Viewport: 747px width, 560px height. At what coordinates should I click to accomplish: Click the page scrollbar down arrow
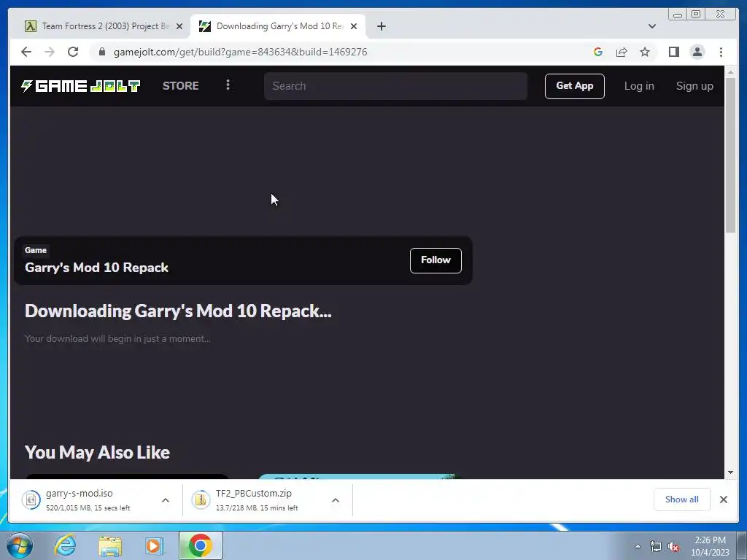pyautogui.click(x=730, y=472)
